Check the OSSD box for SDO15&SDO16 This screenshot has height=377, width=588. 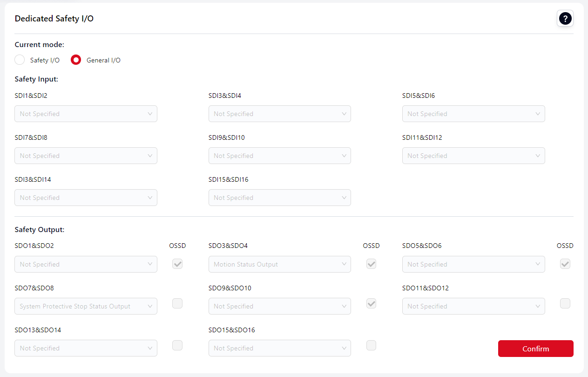pyautogui.click(x=371, y=345)
